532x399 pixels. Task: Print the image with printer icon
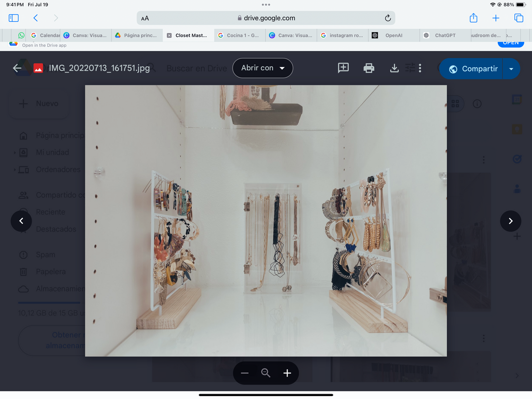tap(369, 68)
